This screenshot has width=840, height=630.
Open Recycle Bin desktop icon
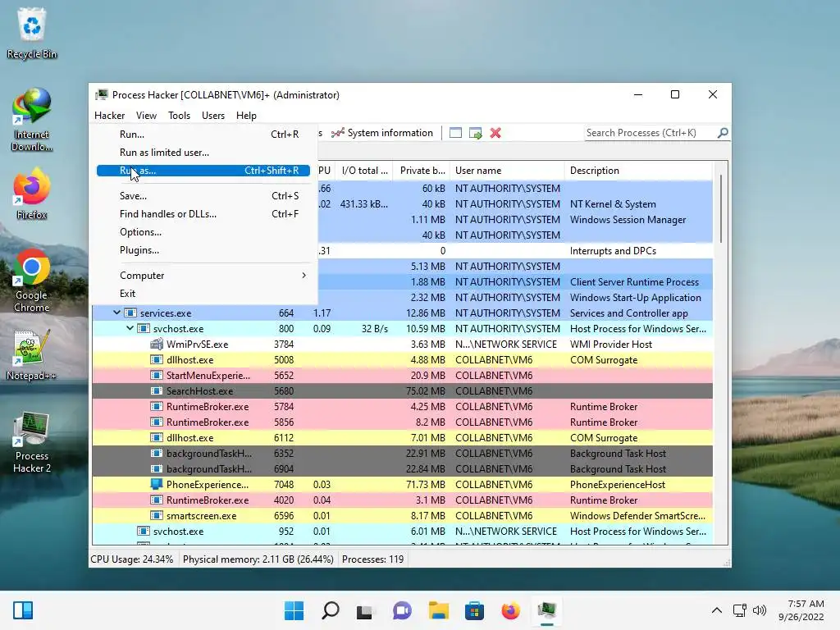(x=32, y=34)
